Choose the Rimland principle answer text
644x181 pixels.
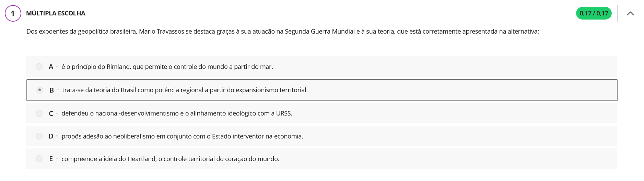pos(167,67)
